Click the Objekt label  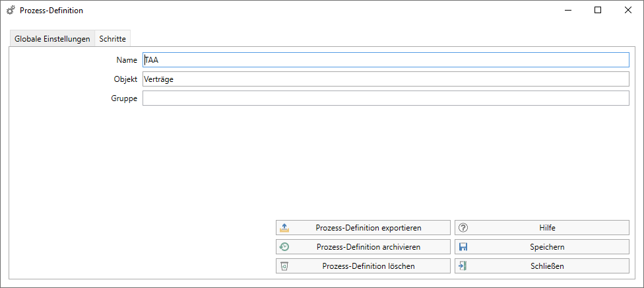[x=125, y=79]
